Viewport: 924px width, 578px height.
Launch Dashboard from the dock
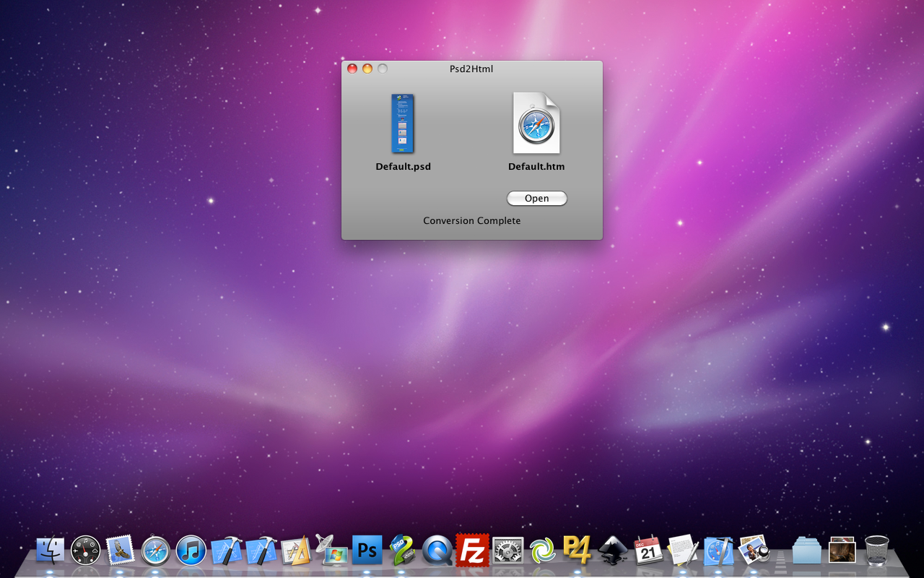click(85, 551)
